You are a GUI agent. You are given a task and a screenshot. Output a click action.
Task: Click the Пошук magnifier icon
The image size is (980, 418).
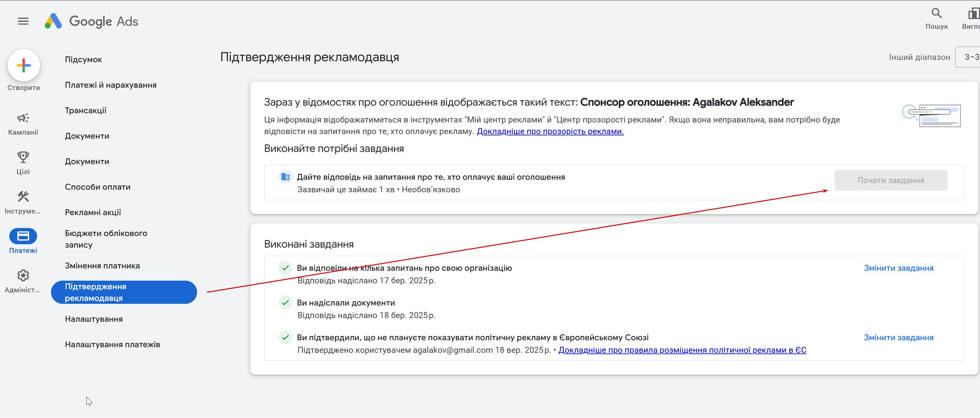pos(936,14)
